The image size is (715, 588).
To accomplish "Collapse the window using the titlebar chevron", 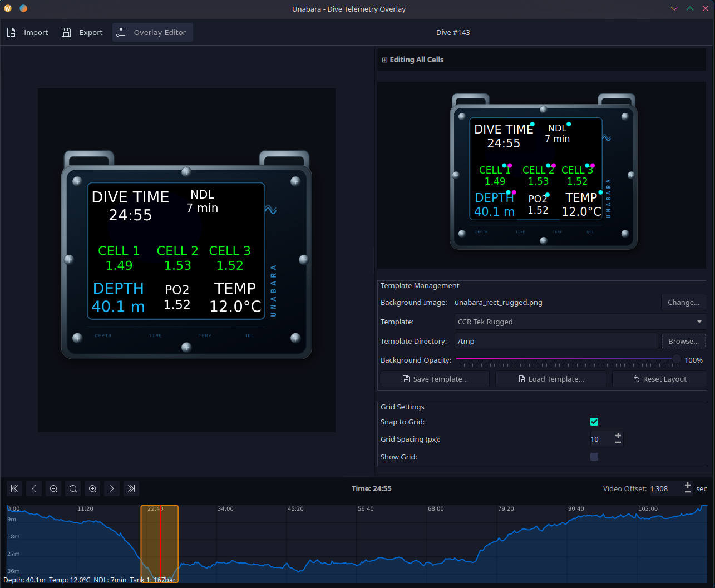I will tap(674, 8).
